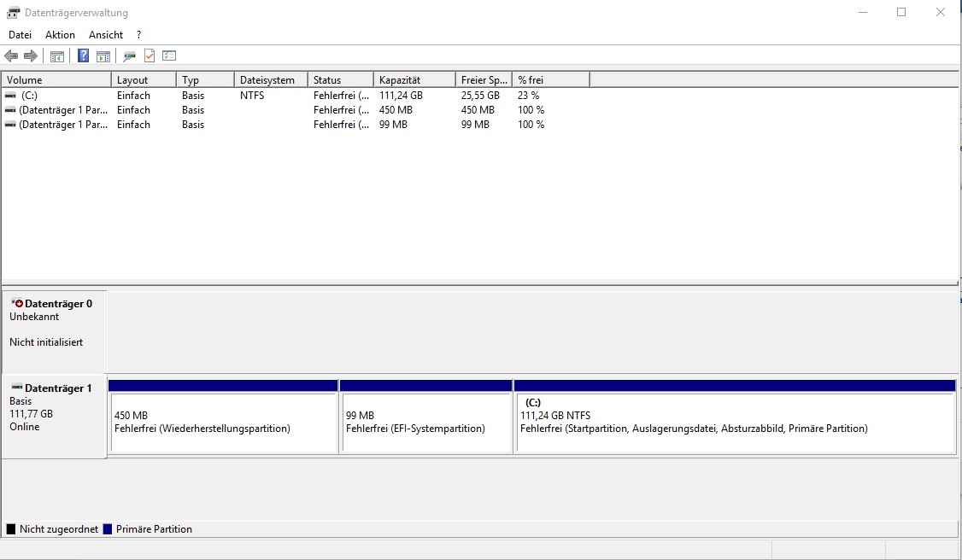Open the Aktion menu
The height and width of the screenshot is (560, 962).
(x=60, y=35)
